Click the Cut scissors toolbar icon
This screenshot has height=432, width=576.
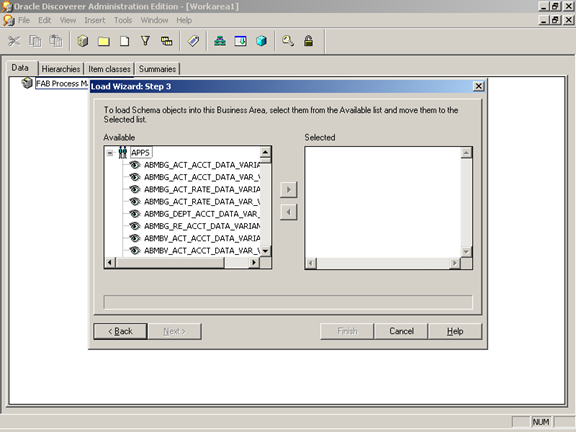14,41
